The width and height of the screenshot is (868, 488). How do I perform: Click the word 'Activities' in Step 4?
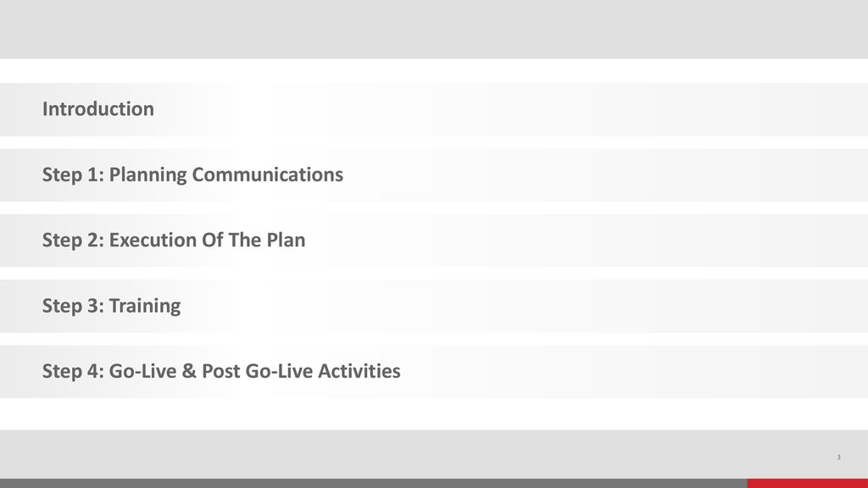(359, 371)
